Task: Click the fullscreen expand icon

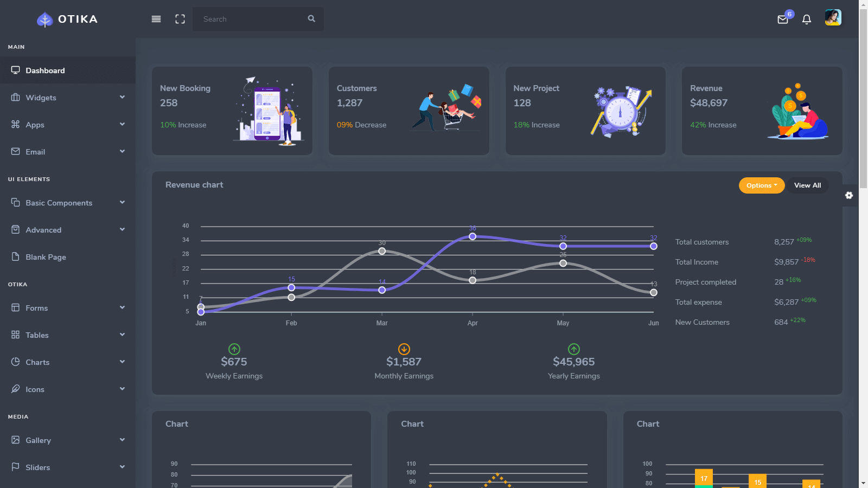Action: pos(180,19)
